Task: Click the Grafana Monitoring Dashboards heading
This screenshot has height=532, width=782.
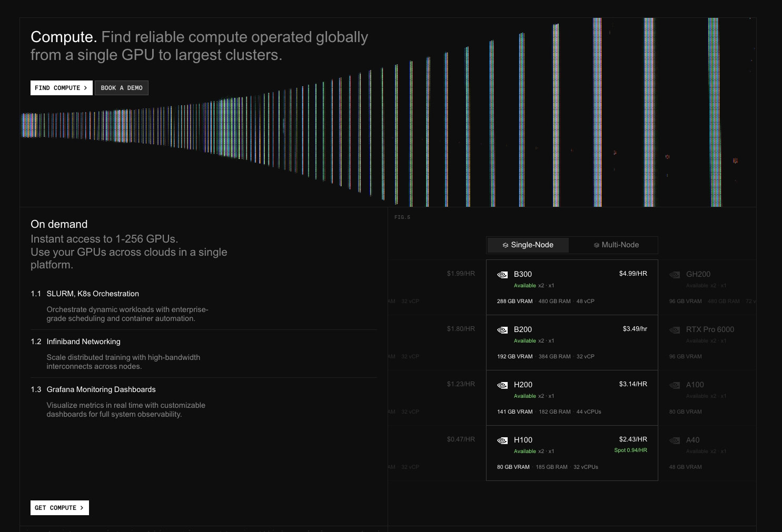Action: [101, 389]
